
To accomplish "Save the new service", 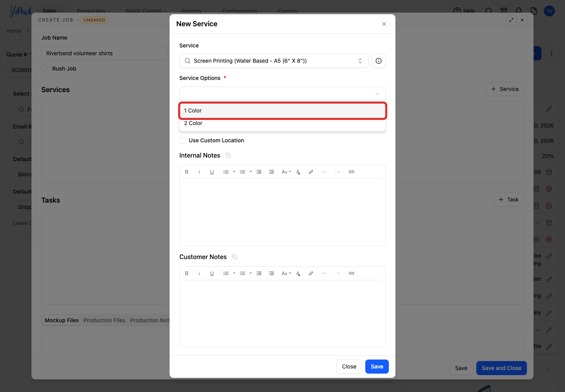I will (x=377, y=367).
